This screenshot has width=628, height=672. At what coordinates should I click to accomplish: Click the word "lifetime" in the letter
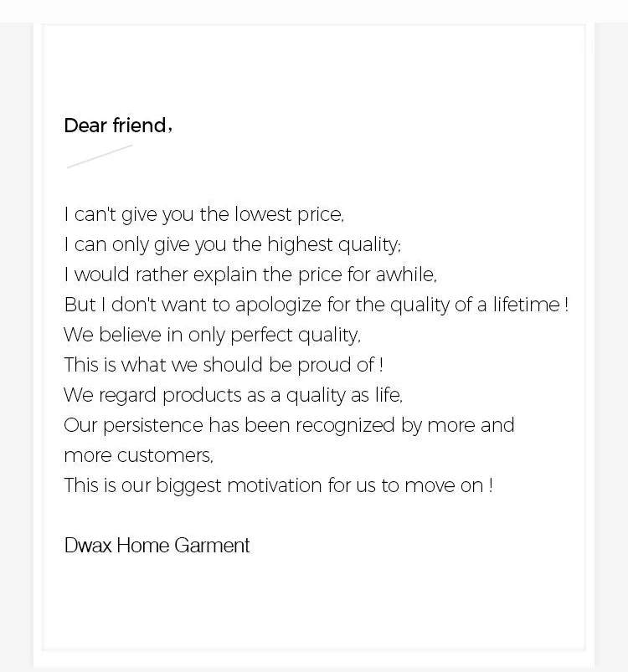[x=526, y=305]
